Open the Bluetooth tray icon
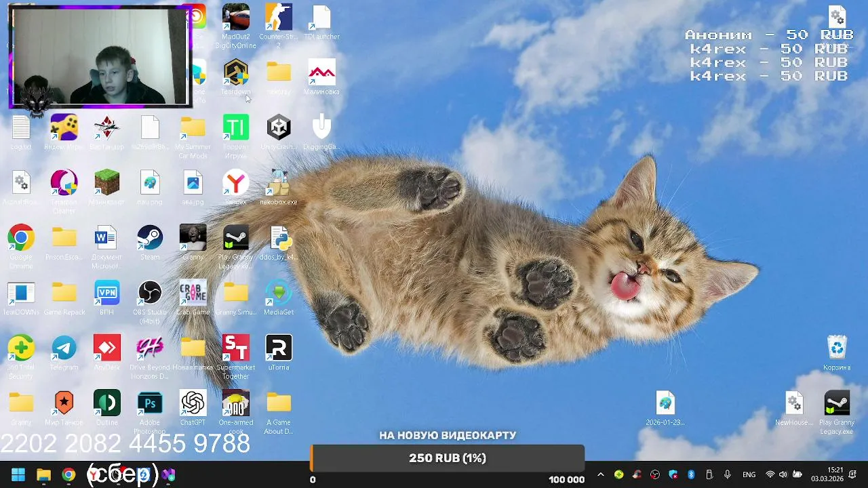 [691, 474]
